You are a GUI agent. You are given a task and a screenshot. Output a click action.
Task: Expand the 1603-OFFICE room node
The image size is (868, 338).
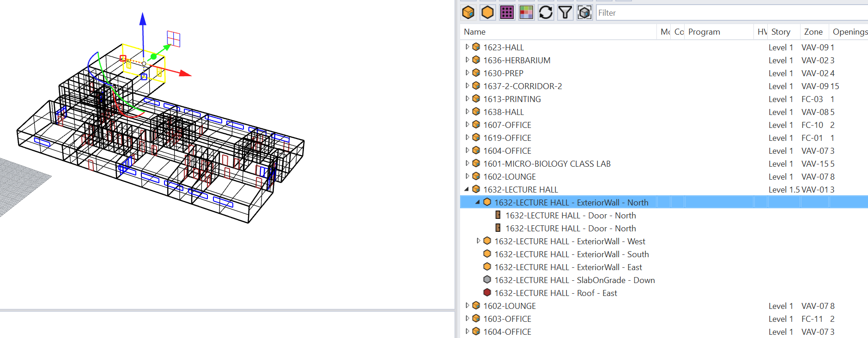point(467,319)
